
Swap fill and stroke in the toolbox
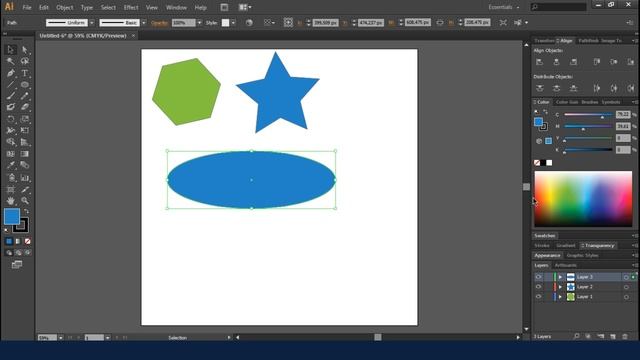tap(27, 211)
